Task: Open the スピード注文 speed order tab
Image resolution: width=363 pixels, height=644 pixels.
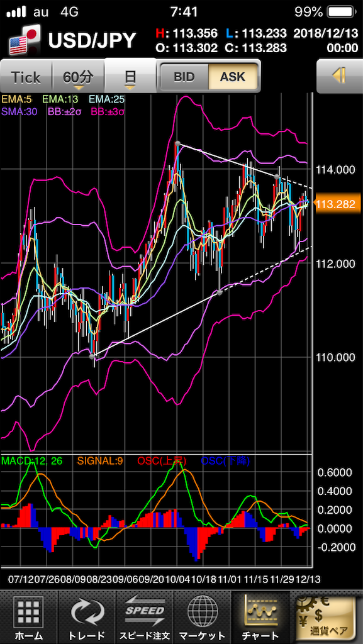Action: pos(145,618)
